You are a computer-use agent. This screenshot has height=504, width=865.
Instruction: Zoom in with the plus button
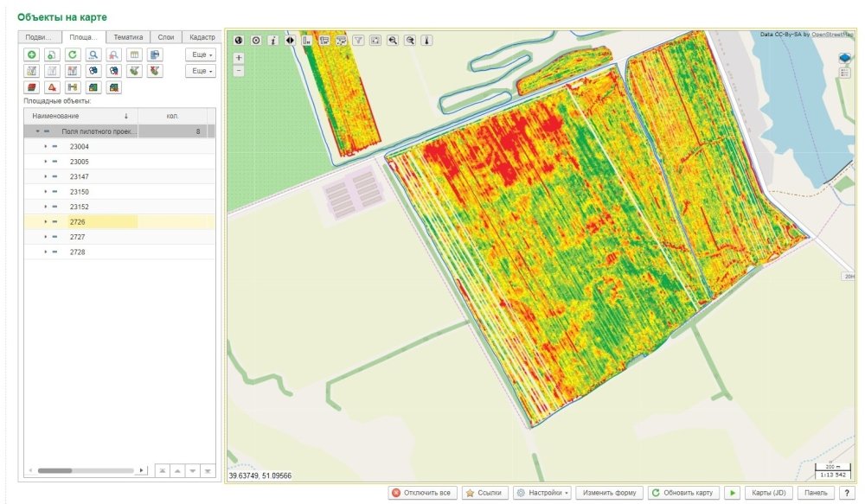(239, 57)
